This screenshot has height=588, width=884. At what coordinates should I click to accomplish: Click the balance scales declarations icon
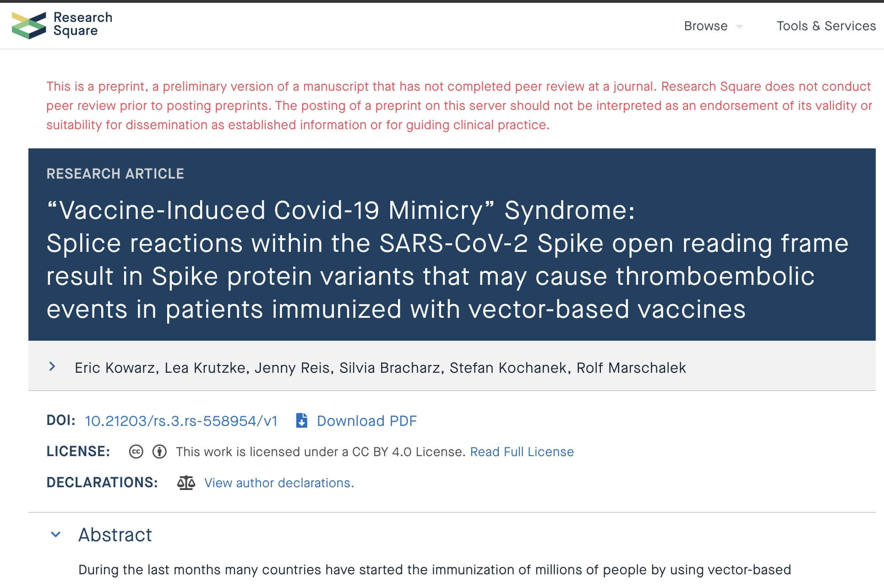tap(186, 483)
